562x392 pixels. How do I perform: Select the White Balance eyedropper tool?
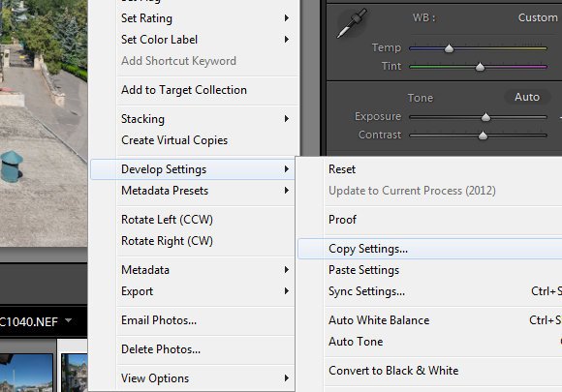tap(352, 23)
